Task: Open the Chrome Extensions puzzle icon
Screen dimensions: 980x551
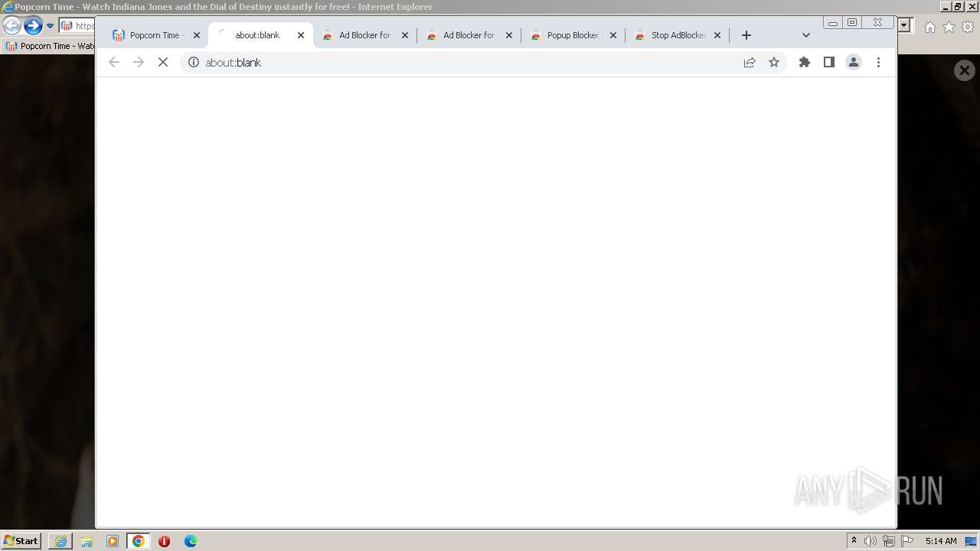Action: coord(804,62)
